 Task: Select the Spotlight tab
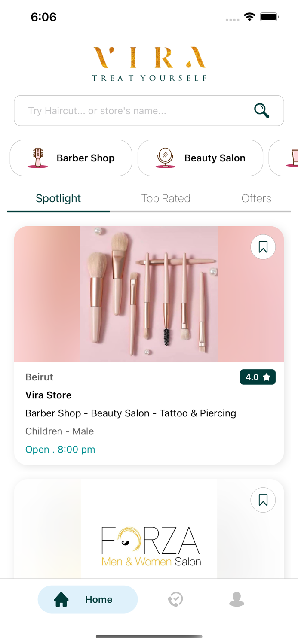pyautogui.click(x=58, y=198)
